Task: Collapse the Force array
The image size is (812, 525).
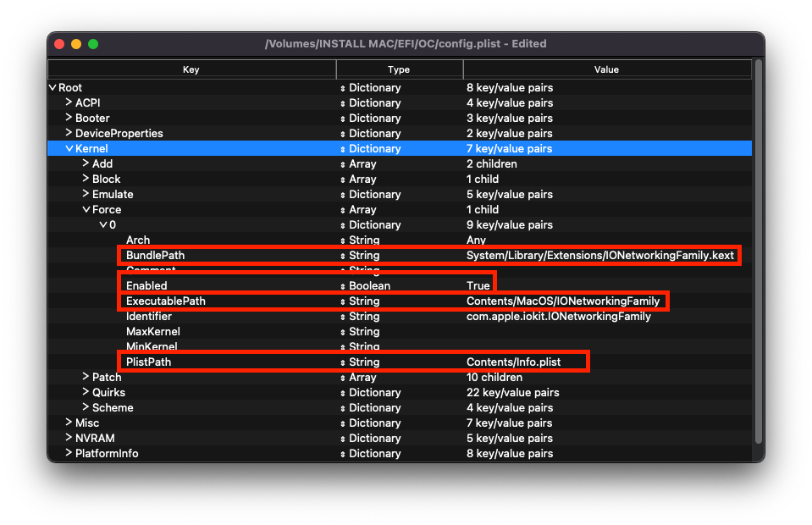Action: [x=86, y=210]
